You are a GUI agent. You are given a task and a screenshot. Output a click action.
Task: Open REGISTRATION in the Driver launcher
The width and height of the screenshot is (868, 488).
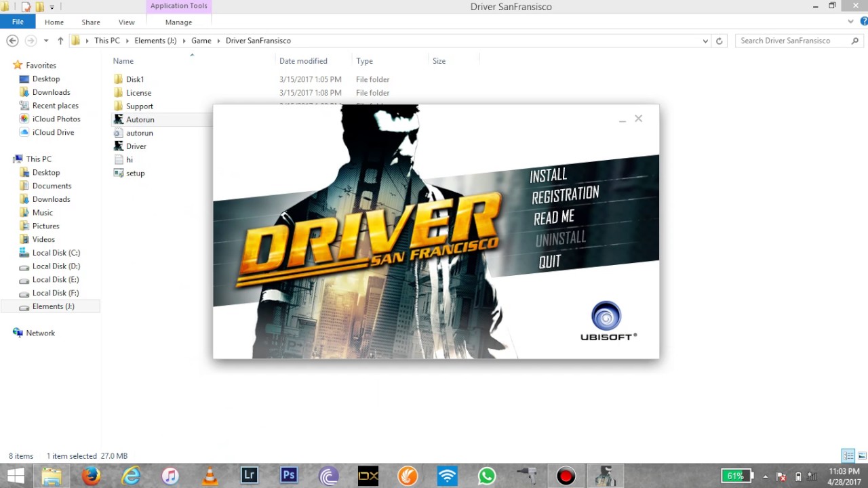(565, 195)
